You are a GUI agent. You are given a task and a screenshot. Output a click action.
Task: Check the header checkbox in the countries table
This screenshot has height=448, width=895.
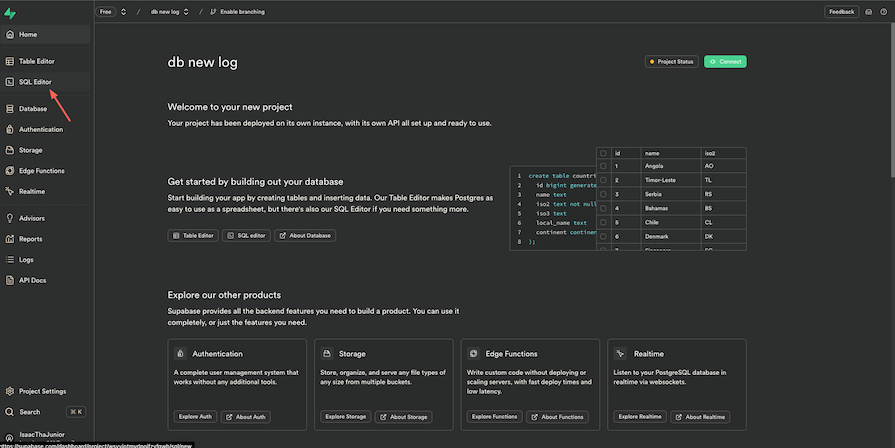[x=603, y=153]
